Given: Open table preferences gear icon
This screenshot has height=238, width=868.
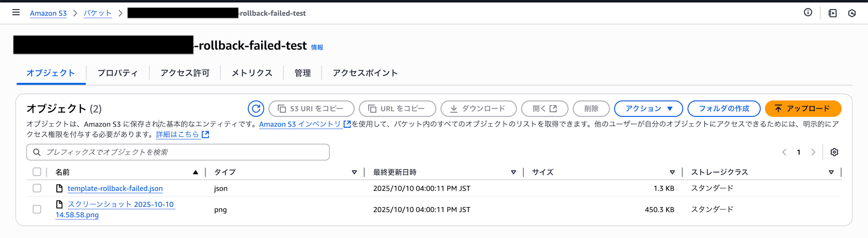Looking at the screenshot, I should (834, 152).
